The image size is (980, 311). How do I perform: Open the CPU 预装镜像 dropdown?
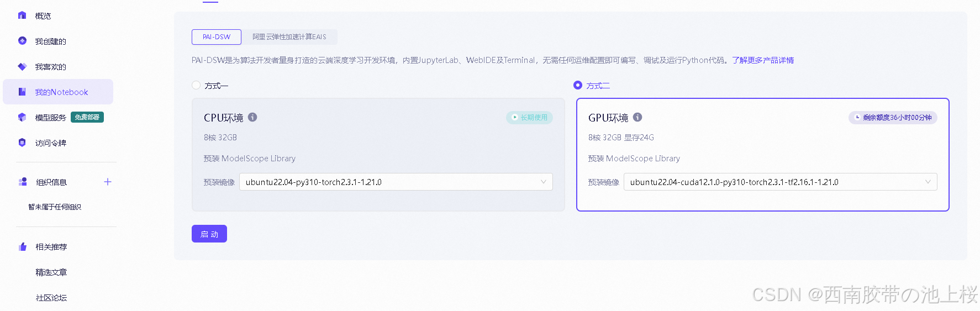point(396,182)
